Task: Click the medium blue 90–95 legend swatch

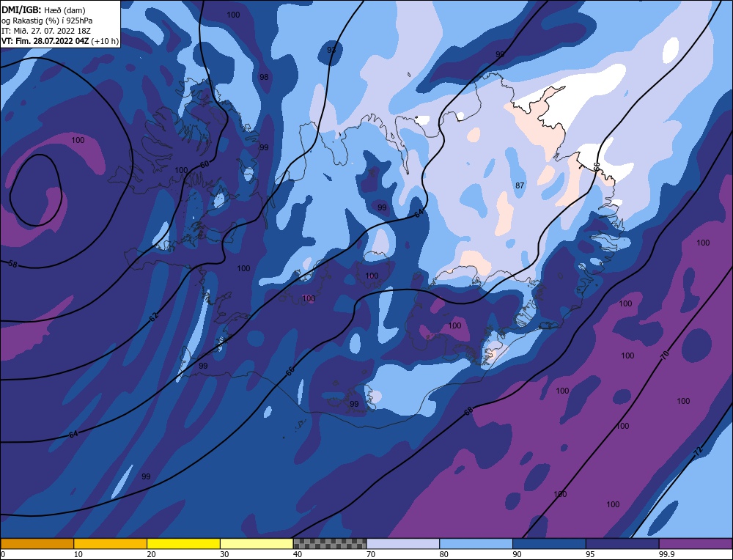Action: (549, 543)
